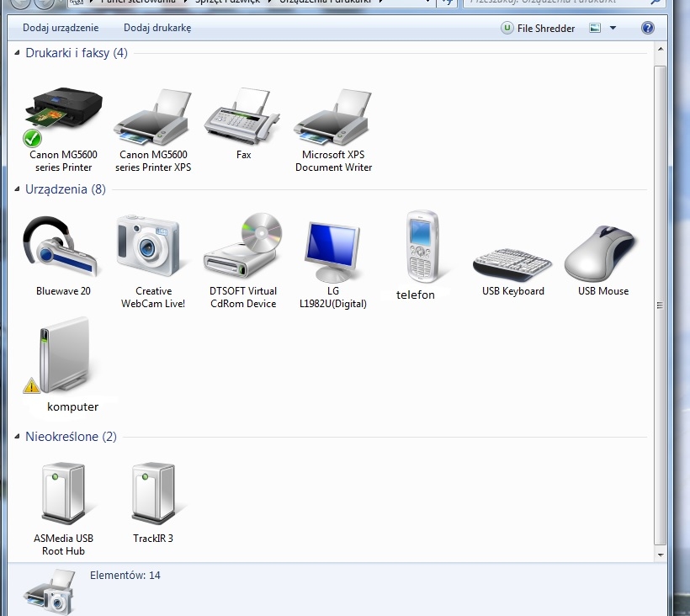Viewport: 690px width, 616px height.
Task: Click the Drukarki i faksy (4) heading
Action: click(77, 53)
